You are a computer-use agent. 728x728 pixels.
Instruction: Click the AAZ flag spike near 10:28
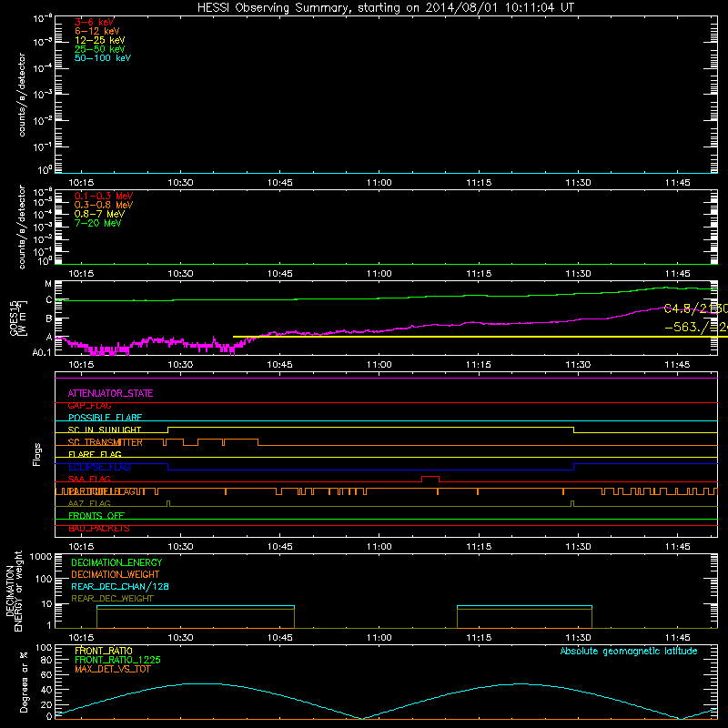coord(168,503)
